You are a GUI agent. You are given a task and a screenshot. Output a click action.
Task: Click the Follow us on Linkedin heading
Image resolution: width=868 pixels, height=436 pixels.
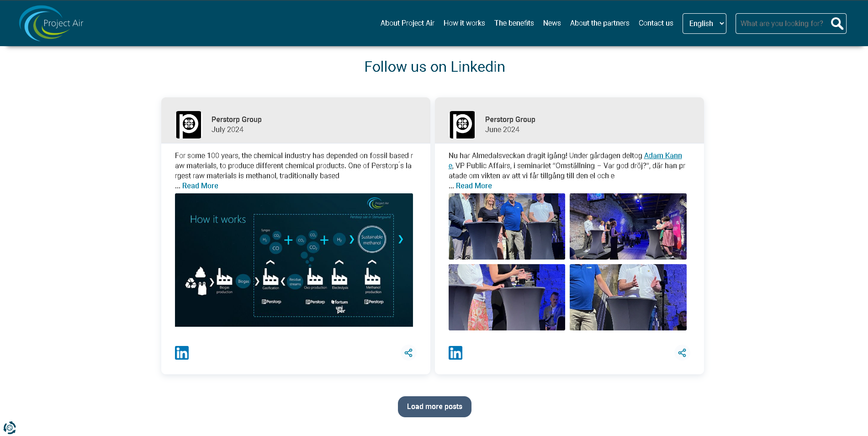(434, 67)
